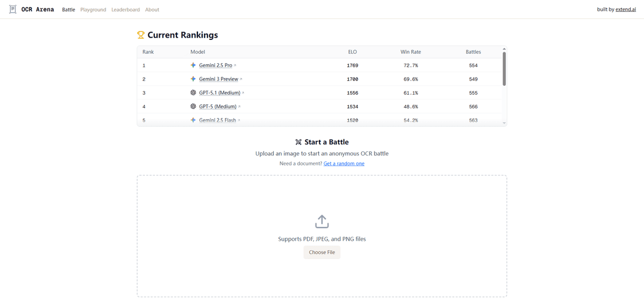Viewport: 644px width, 308px height.
Task: Visit the extend.ai link
Action: [626, 10]
